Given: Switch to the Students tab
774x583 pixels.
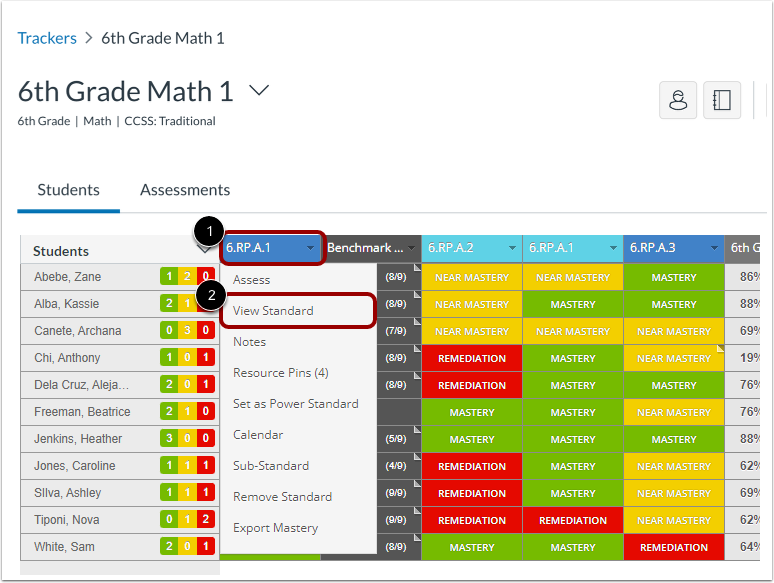Looking at the screenshot, I should 69,190.
